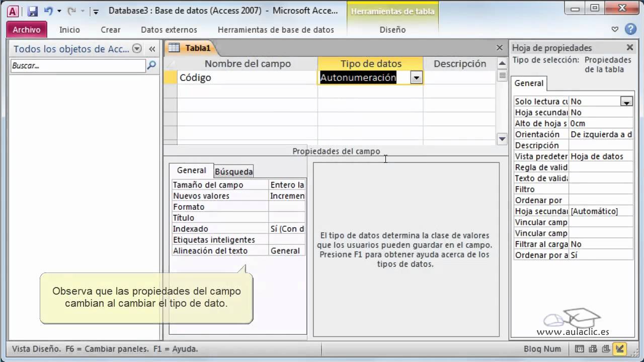Switch to the Búsqueda tab
The width and height of the screenshot is (644, 362).
234,171
